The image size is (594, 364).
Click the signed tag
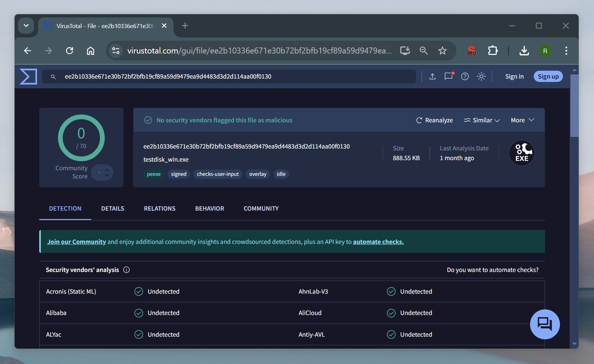coord(179,174)
